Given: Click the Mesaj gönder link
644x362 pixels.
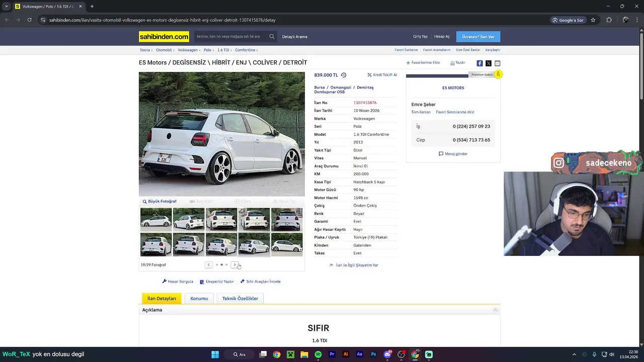Looking at the screenshot, I should (x=453, y=154).
